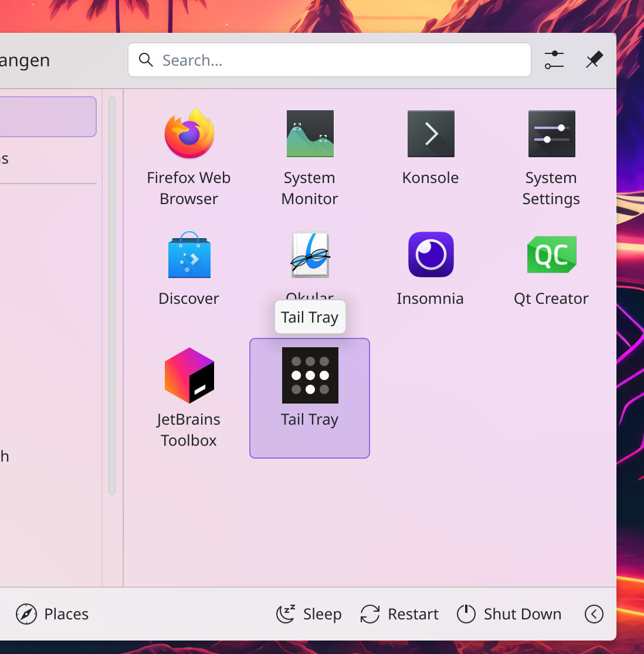Click the Search field
Image resolution: width=644 pixels, height=654 pixels.
(330, 60)
